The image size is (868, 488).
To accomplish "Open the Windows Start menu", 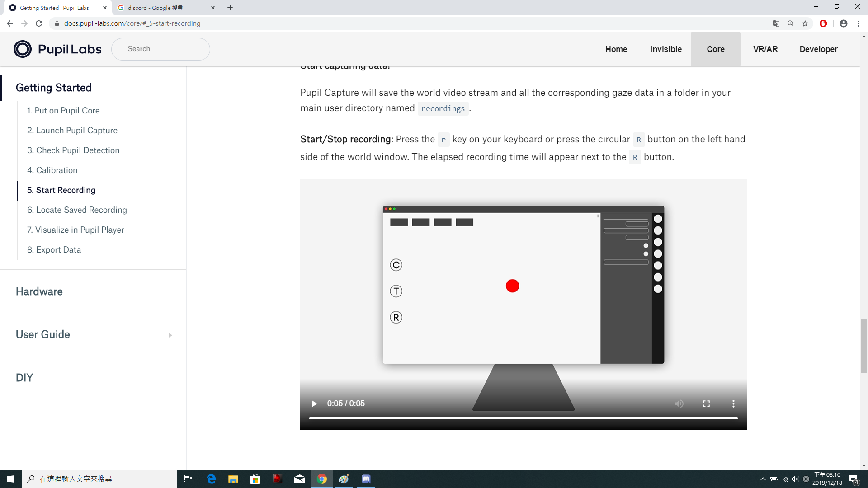I will tap(11, 479).
